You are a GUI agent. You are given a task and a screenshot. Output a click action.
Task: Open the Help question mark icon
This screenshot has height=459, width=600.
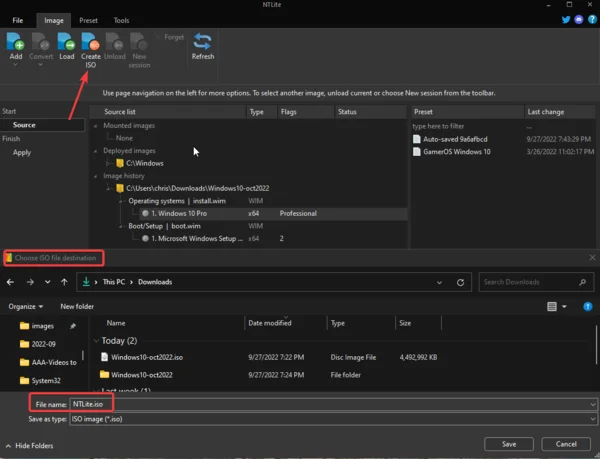pyautogui.click(x=592, y=20)
